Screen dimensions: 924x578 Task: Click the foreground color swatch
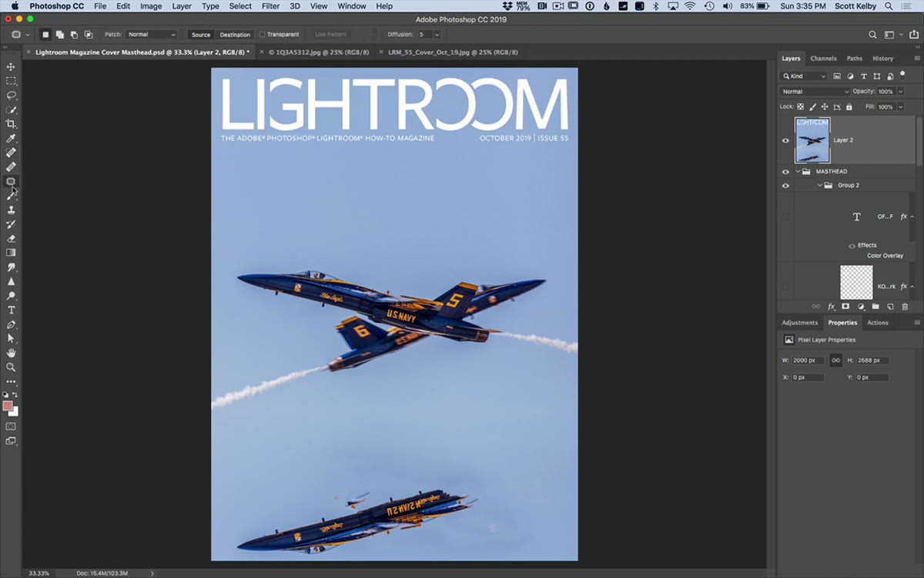(8, 406)
